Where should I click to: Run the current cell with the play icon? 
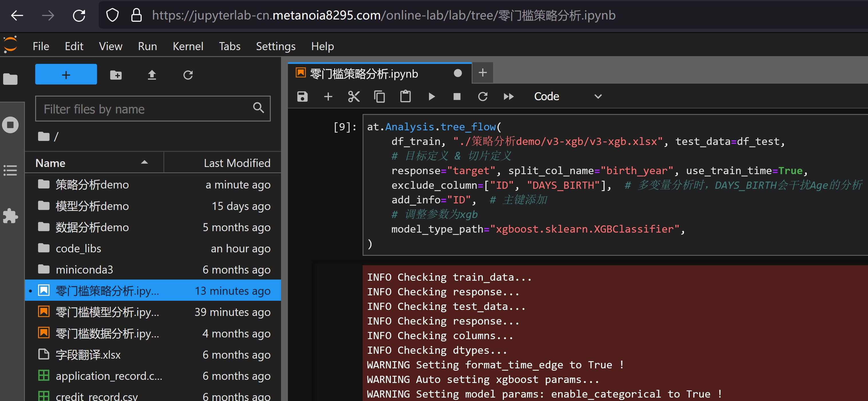[x=432, y=97]
